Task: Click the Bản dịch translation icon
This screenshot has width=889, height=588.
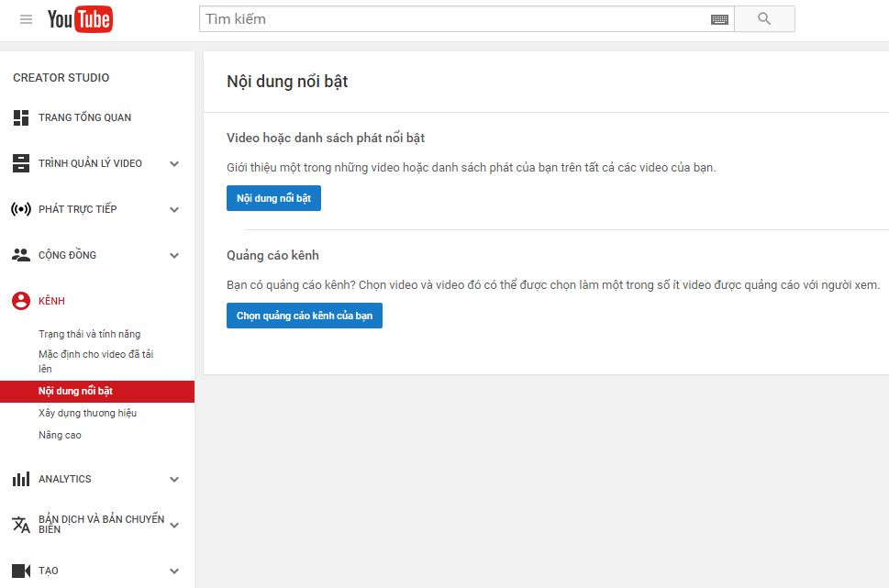Action: coord(20,524)
